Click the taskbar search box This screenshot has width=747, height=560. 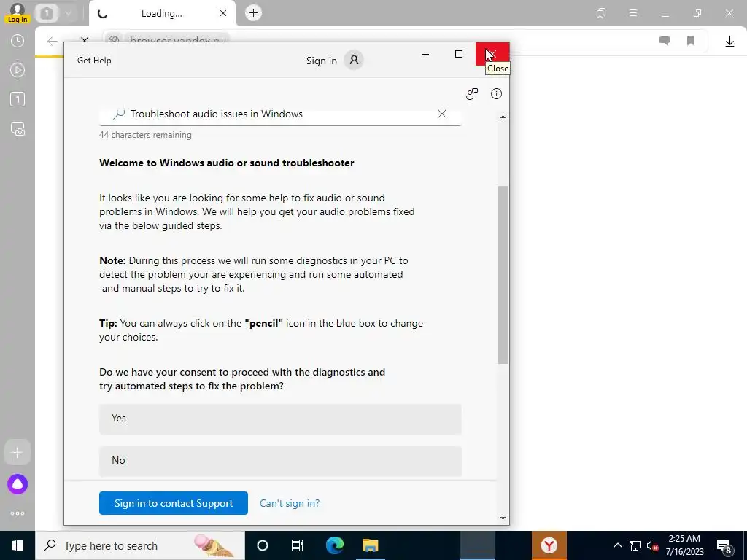139,545
